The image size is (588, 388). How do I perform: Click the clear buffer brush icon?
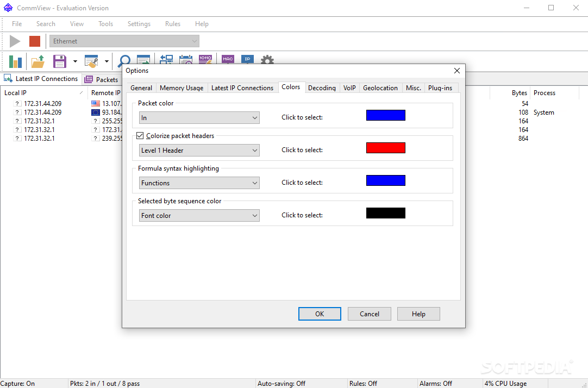(91, 61)
